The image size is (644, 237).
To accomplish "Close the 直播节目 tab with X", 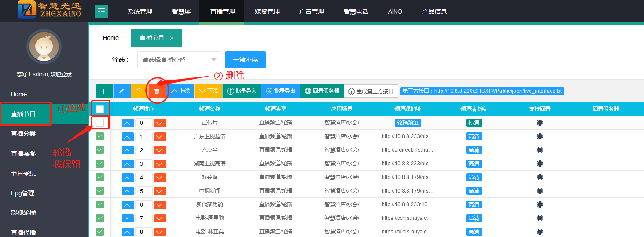I will pos(172,38).
